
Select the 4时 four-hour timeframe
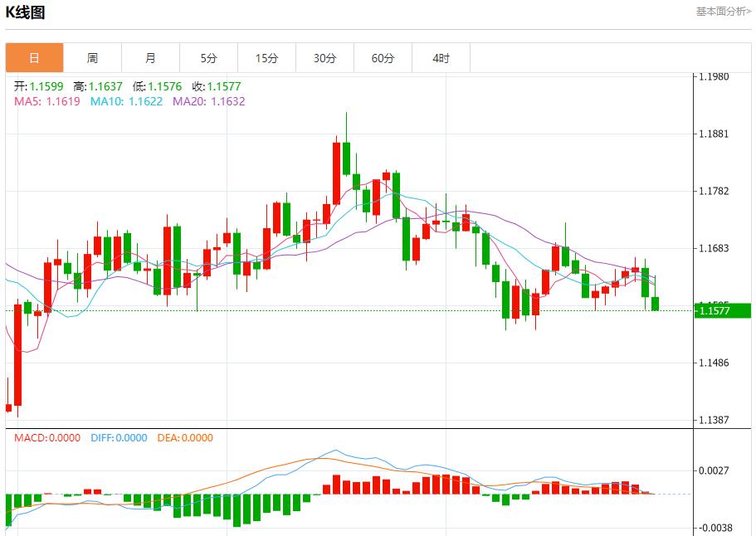point(441,57)
